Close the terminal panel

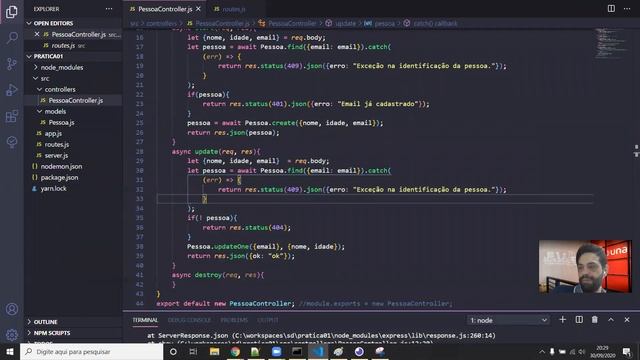627,320
